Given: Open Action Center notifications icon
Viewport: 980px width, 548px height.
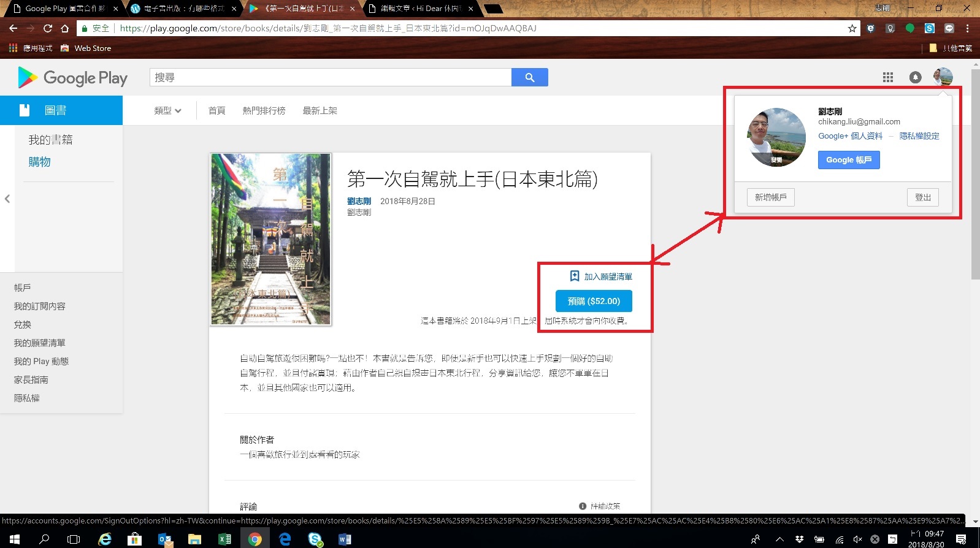Looking at the screenshot, I should point(961,539).
